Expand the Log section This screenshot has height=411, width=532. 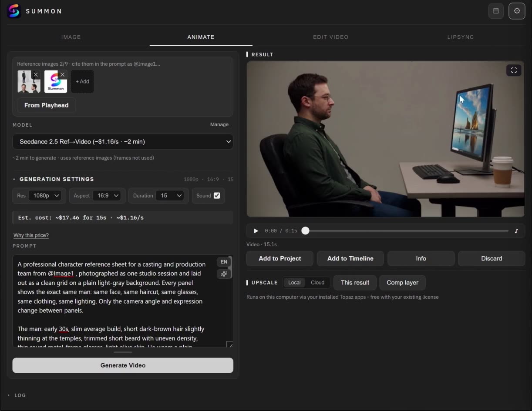pos(17,395)
